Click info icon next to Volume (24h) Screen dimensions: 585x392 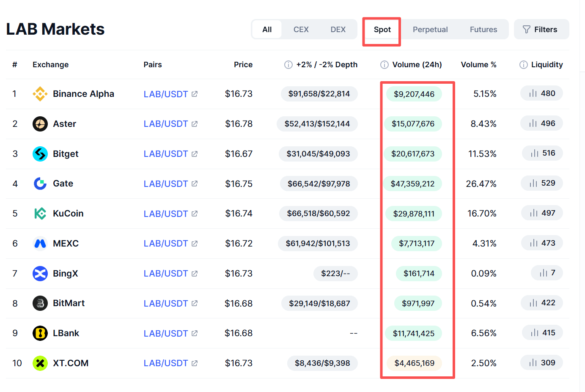(385, 65)
